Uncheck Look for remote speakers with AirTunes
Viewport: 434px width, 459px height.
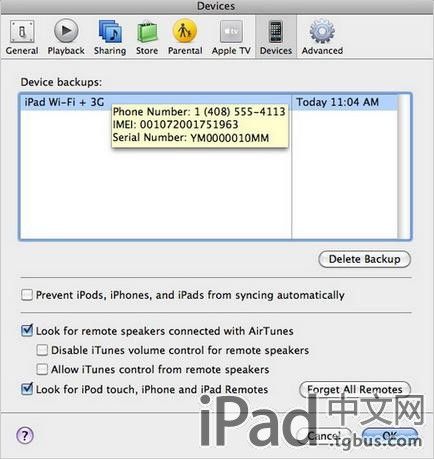(x=27, y=331)
